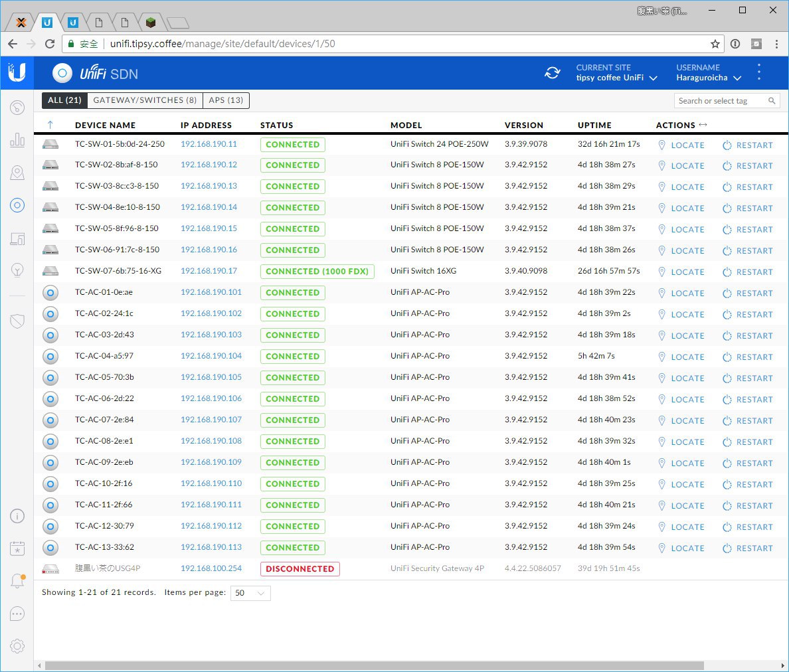
Task: Click uptime 5h 42m 7s
Action: tap(596, 356)
